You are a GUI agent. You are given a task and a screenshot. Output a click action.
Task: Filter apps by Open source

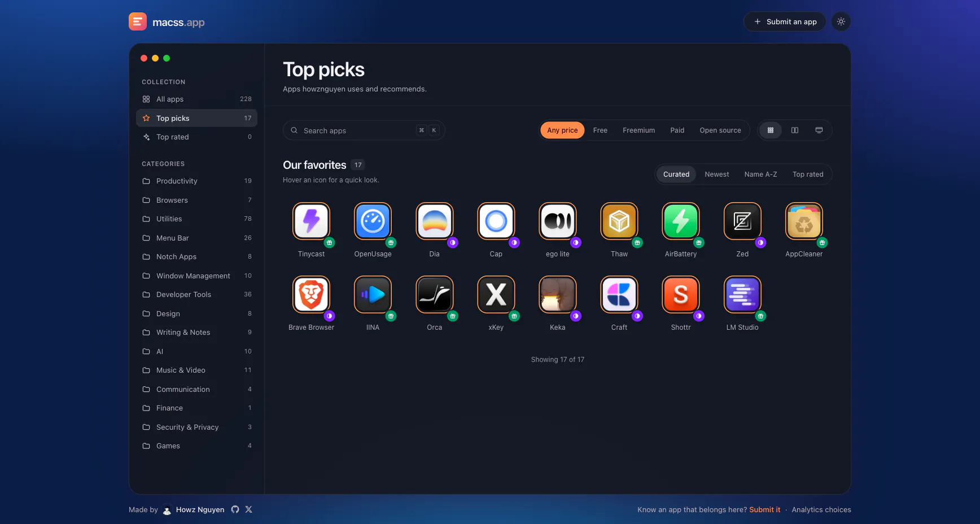point(720,130)
